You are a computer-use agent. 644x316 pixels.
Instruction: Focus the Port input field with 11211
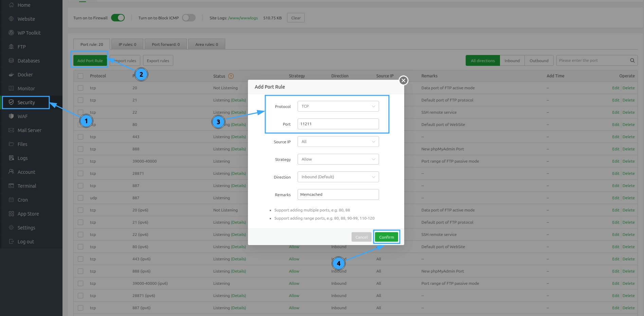coord(338,124)
